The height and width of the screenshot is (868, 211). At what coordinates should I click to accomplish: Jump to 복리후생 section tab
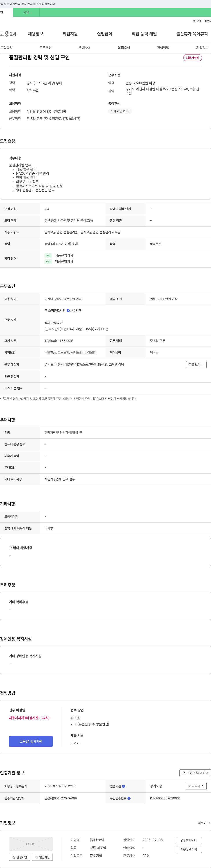[x=124, y=48]
